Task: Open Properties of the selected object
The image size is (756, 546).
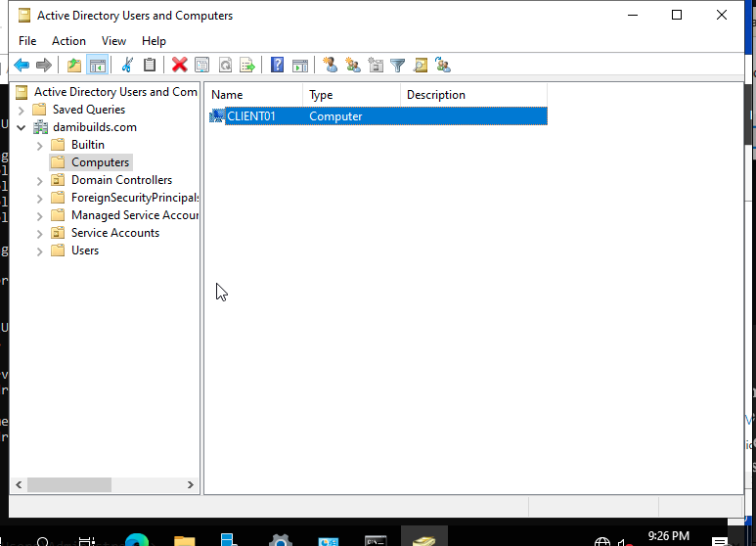Action: [202, 65]
